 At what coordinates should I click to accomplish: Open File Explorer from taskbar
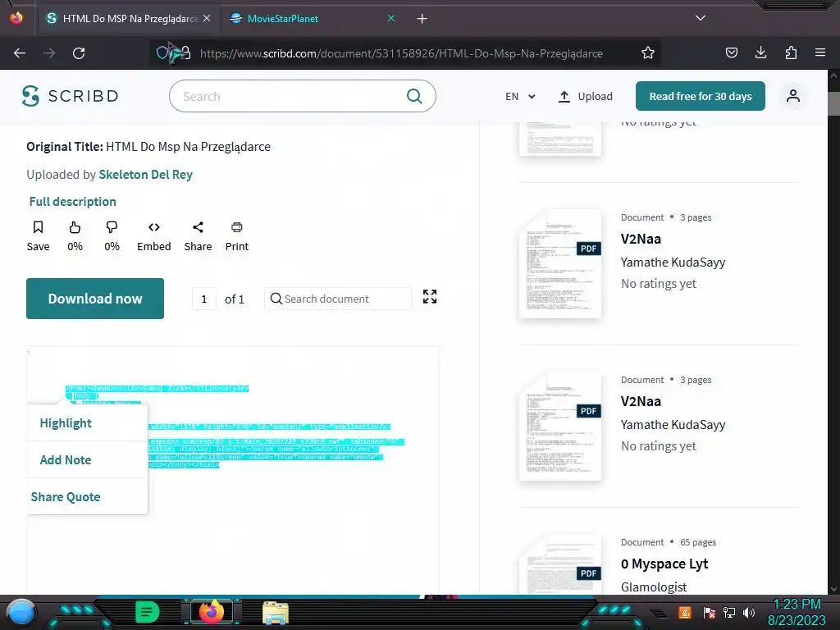pyautogui.click(x=276, y=613)
